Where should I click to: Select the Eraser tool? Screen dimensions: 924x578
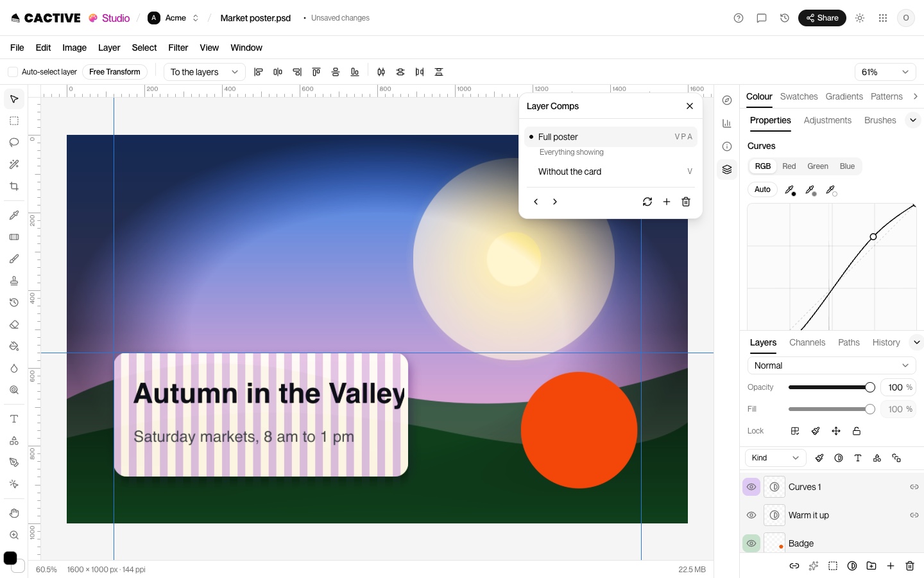14,324
